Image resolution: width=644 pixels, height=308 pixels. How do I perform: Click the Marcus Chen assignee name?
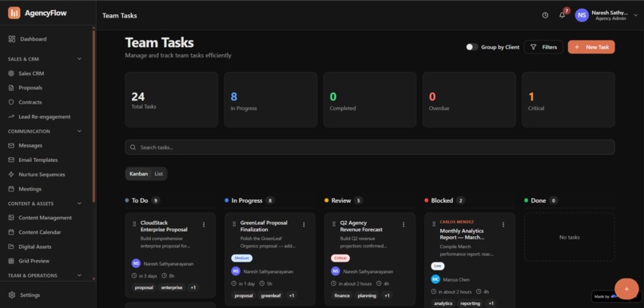coord(456,280)
